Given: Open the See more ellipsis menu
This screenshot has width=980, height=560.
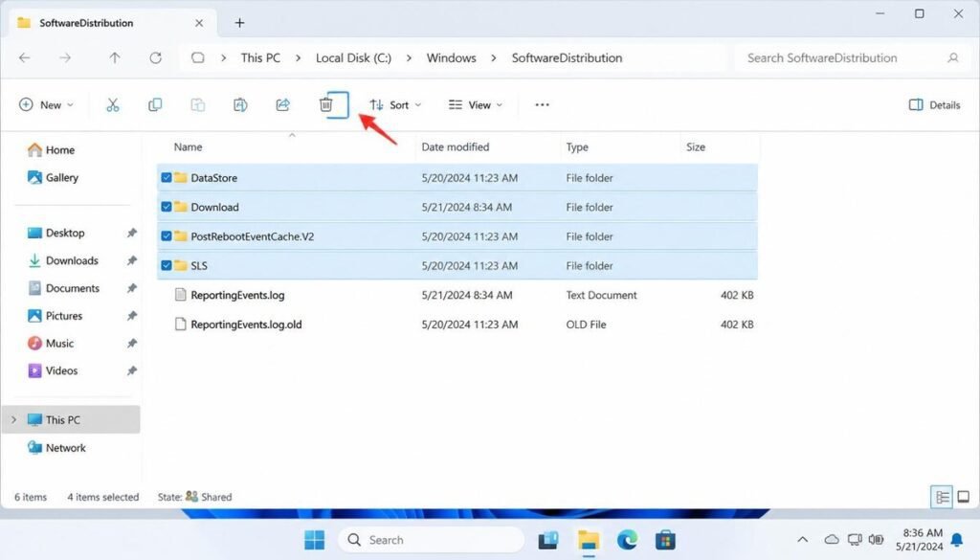Looking at the screenshot, I should (542, 104).
